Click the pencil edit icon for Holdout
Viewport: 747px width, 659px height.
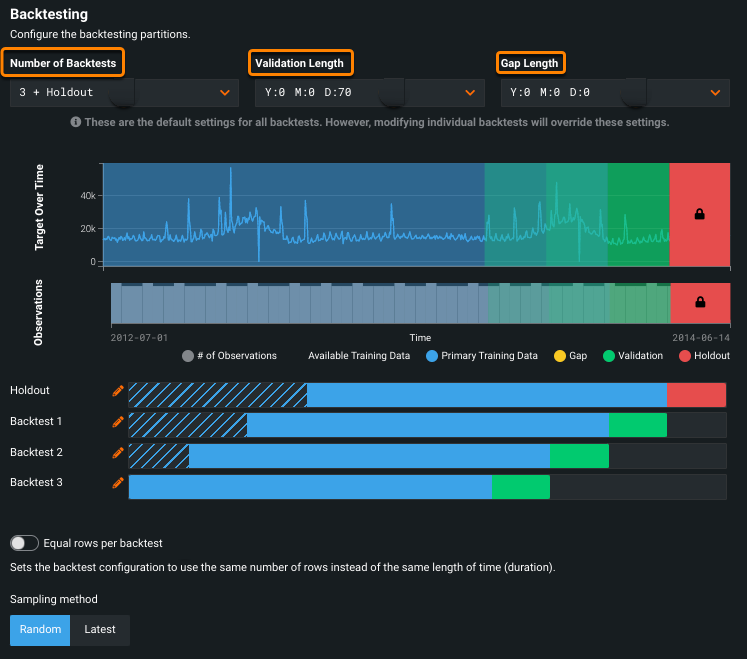click(118, 390)
